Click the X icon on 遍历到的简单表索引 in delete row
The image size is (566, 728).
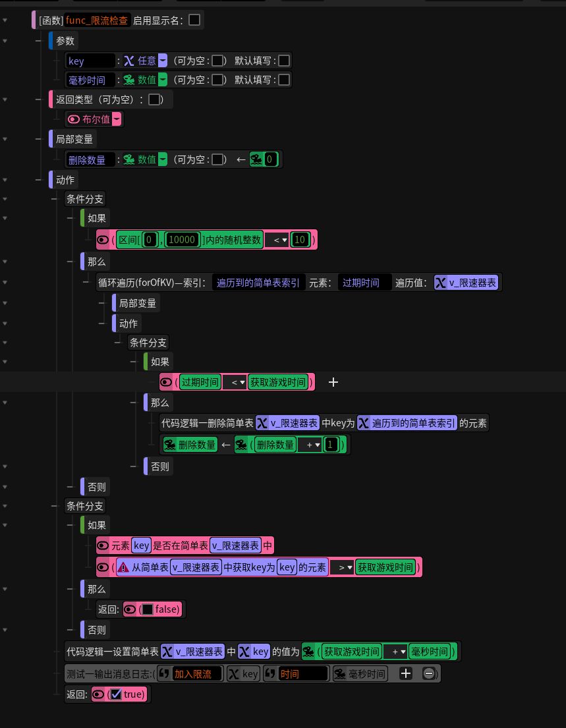(x=364, y=423)
